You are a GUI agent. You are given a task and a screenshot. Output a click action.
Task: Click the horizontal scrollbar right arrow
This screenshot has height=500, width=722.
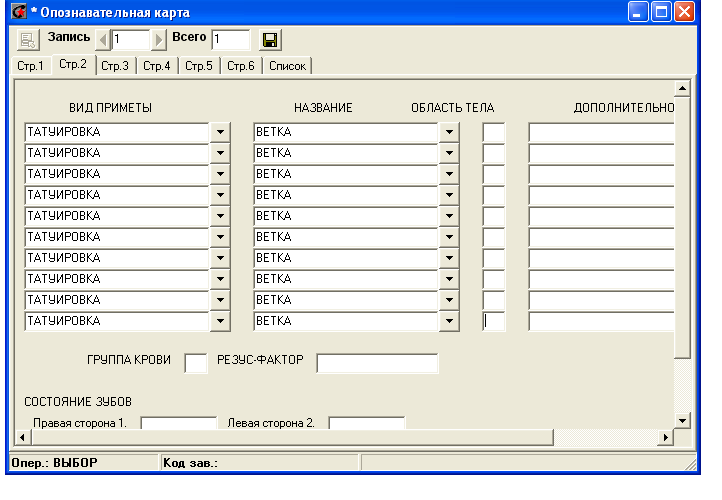[x=665, y=437]
